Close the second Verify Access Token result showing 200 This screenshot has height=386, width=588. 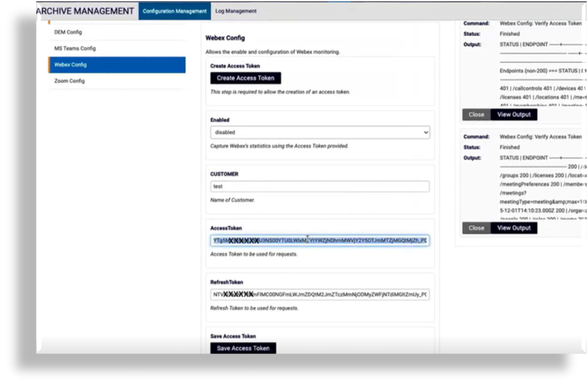click(476, 228)
